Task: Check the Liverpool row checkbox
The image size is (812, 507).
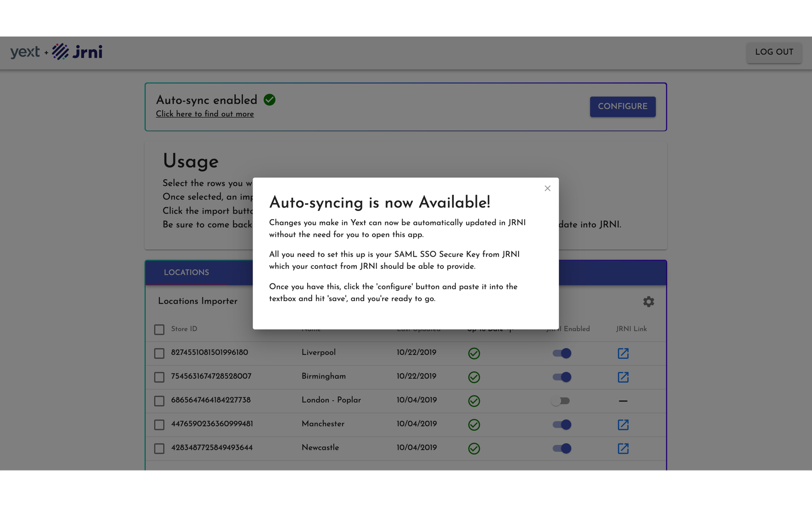Action: point(159,353)
